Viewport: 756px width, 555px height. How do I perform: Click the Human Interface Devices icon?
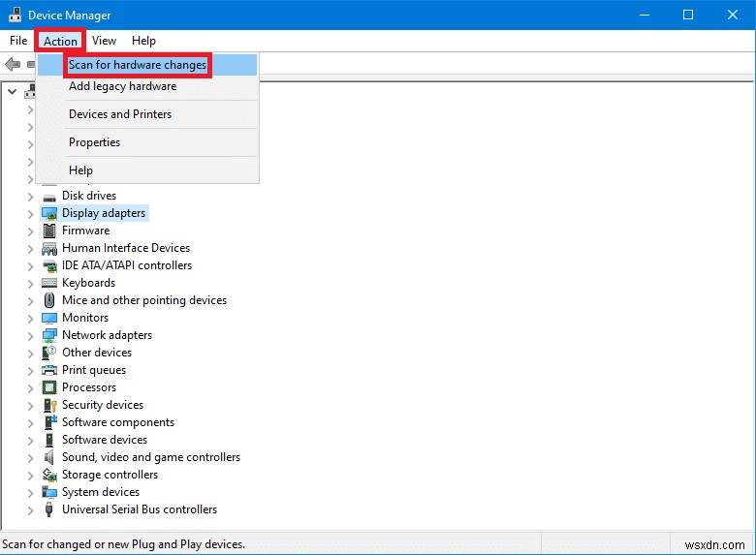click(49, 249)
